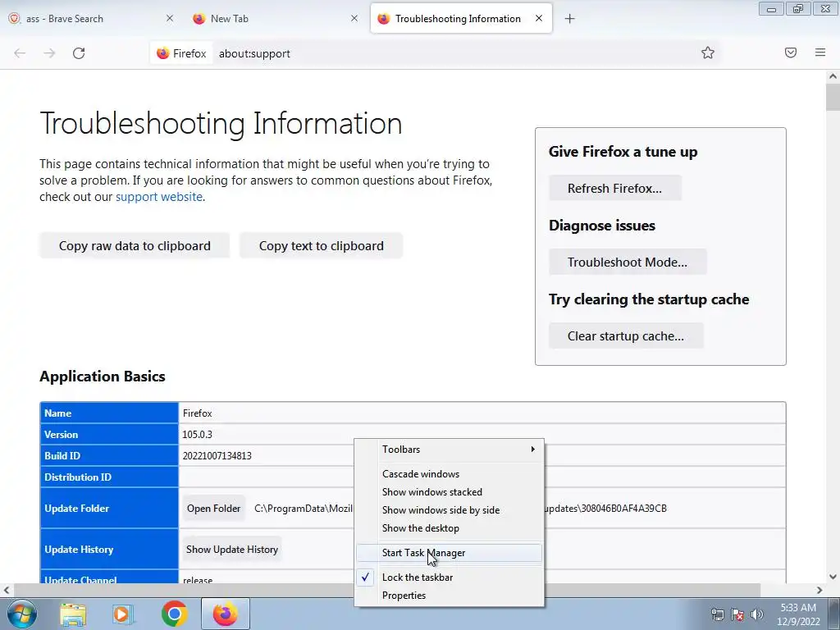The image size is (840, 630).
Task: Click the Name value Firefox in table
Action: 197,413
